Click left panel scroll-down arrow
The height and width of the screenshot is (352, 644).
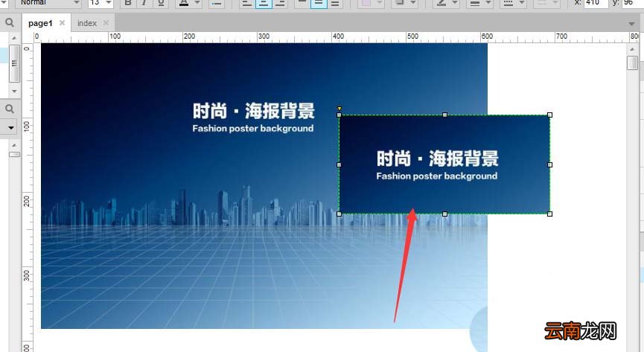pyautogui.click(x=14, y=91)
